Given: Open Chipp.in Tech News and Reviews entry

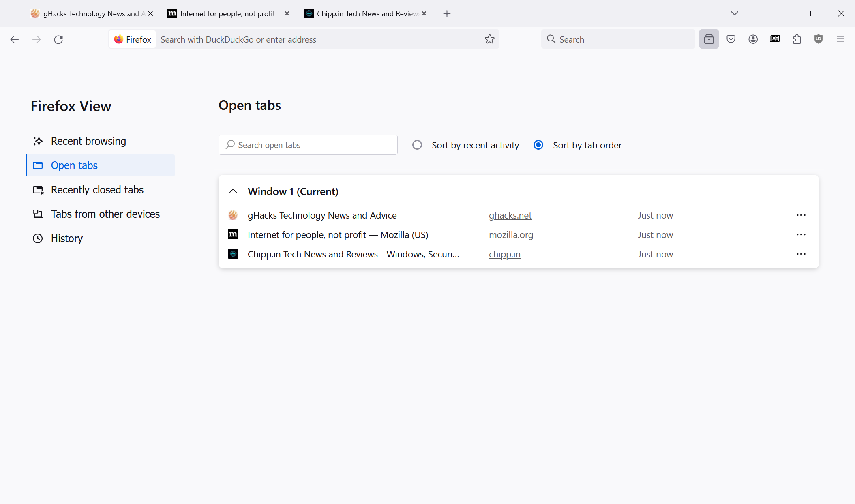Looking at the screenshot, I should pyautogui.click(x=354, y=254).
